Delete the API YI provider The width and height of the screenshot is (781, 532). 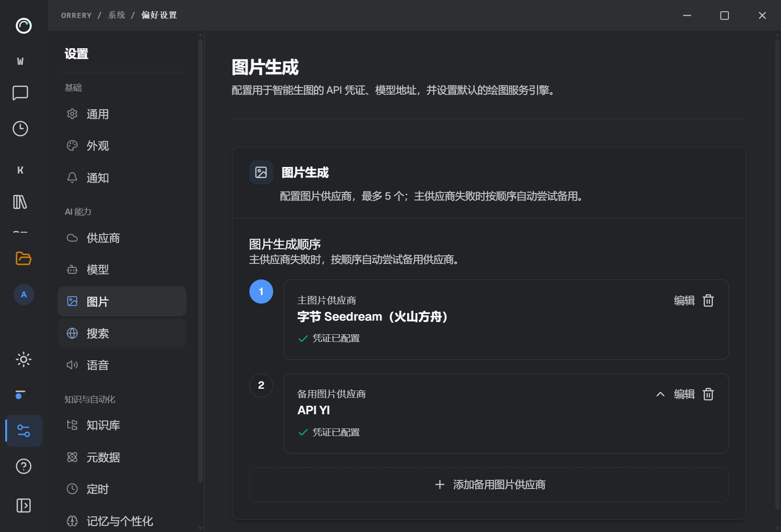(x=708, y=394)
